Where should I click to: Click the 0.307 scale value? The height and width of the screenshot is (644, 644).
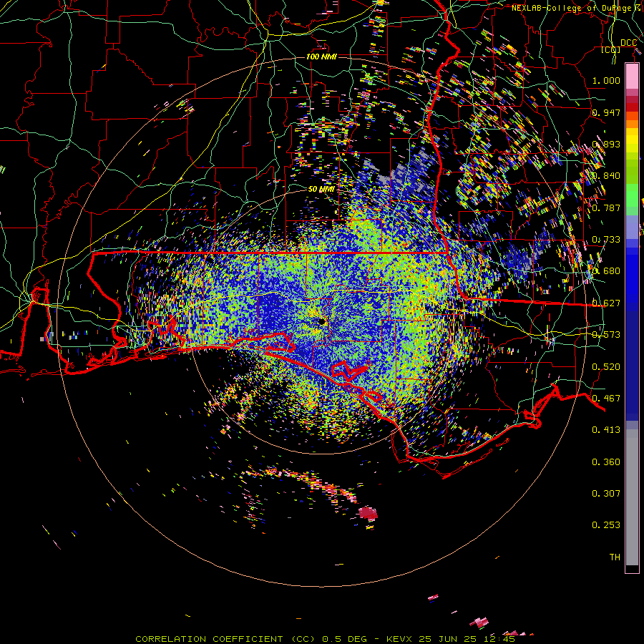click(606, 494)
